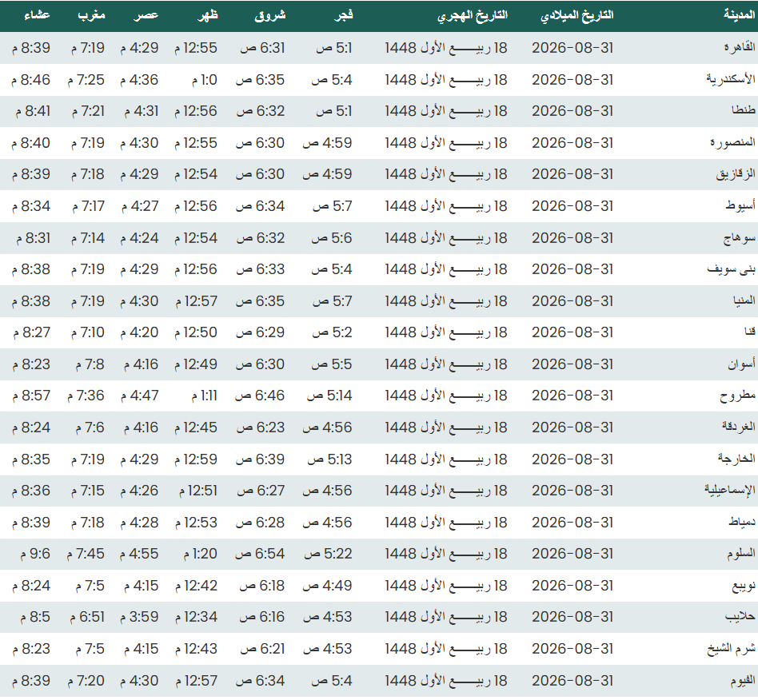Viewport: 758px width, 700px height.
Task: Click Cairo's Fajr time 5:1 ص
Action: coord(334,48)
